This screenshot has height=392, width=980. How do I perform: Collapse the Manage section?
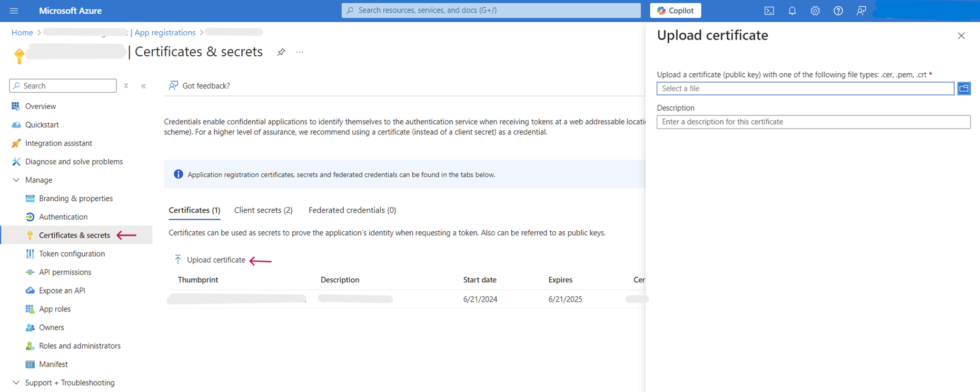pyautogui.click(x=16, y=180)
